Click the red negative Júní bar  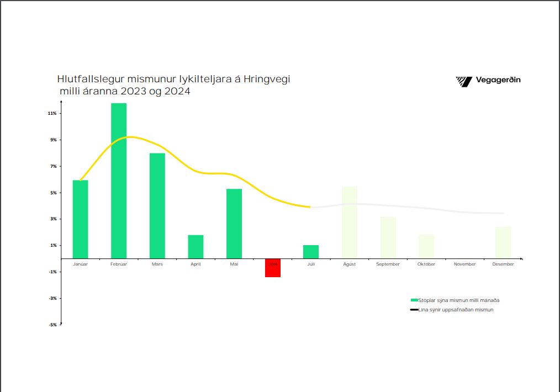(x=273, y=268)
